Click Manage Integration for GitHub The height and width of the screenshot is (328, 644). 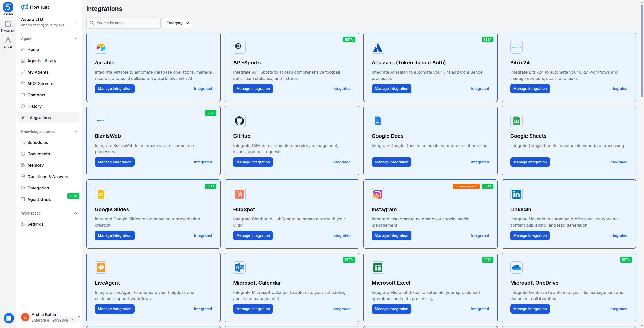253,162
